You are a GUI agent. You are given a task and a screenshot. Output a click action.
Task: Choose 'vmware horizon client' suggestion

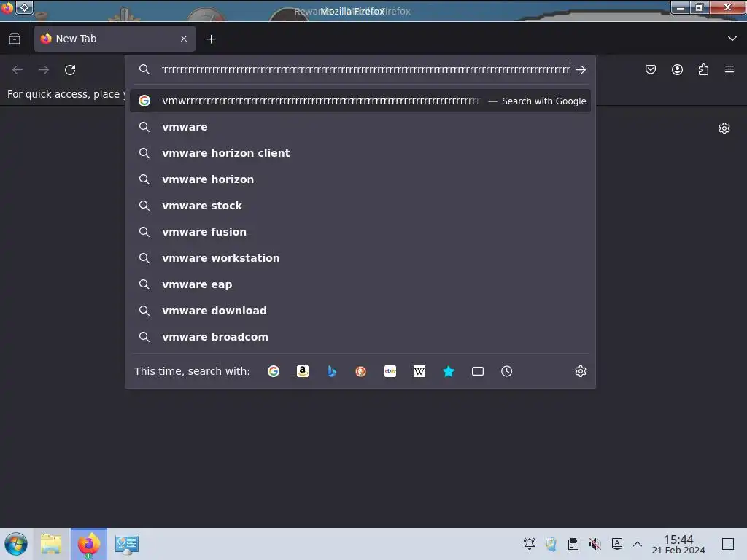point(360,153)
